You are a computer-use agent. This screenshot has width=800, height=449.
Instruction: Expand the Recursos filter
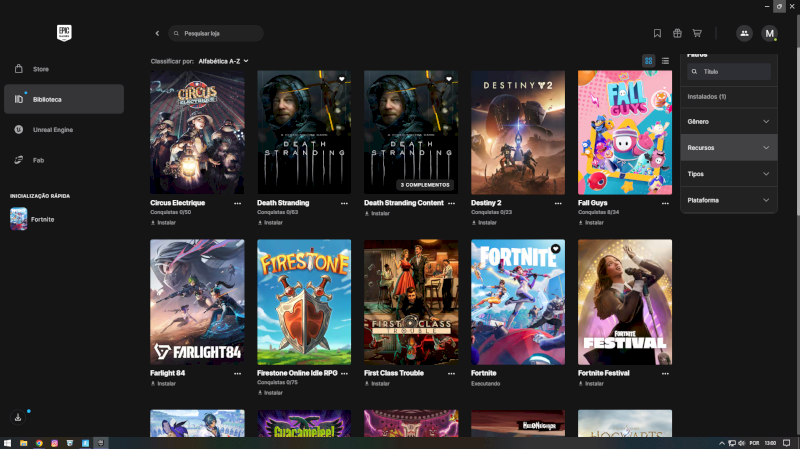[729, 147]
